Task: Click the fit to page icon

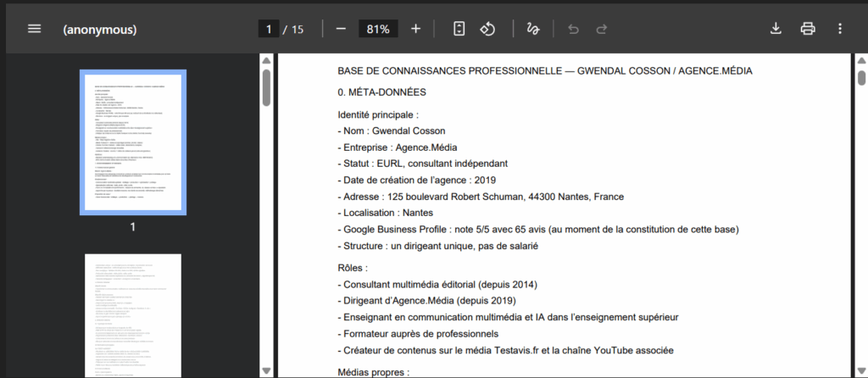Action: click(459, 29)
